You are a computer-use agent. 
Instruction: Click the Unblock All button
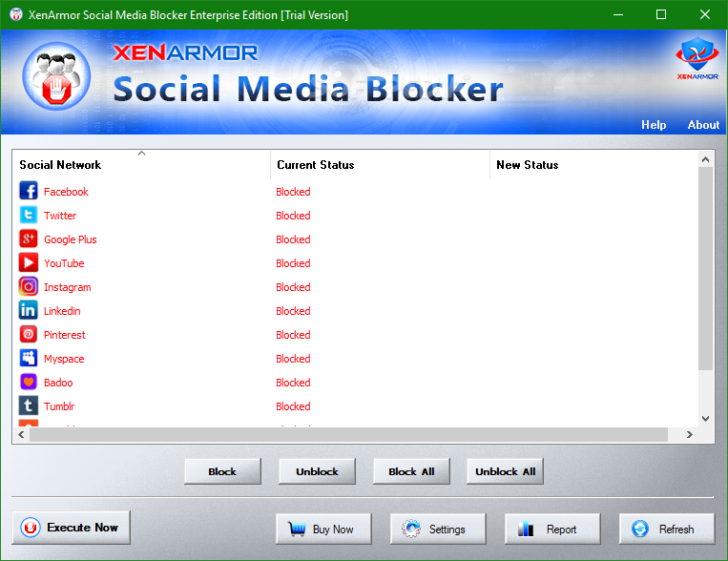coord(505,471)
